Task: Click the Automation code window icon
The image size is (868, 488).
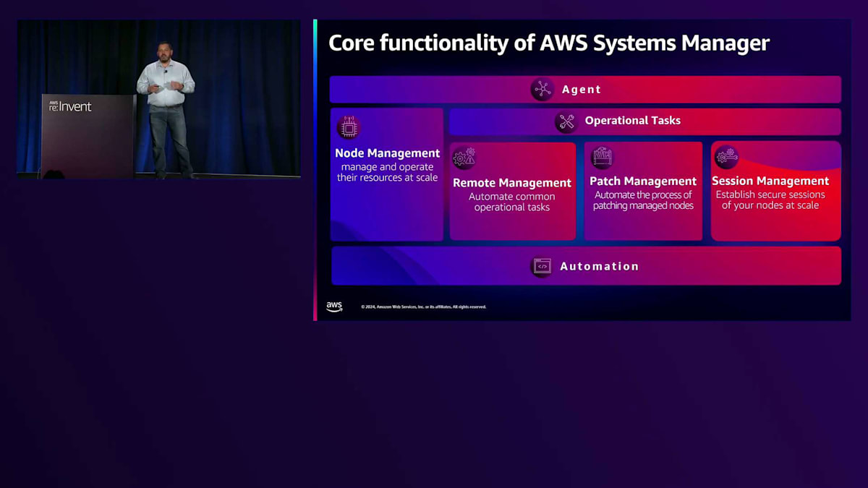Action: (x=542, y=266)
